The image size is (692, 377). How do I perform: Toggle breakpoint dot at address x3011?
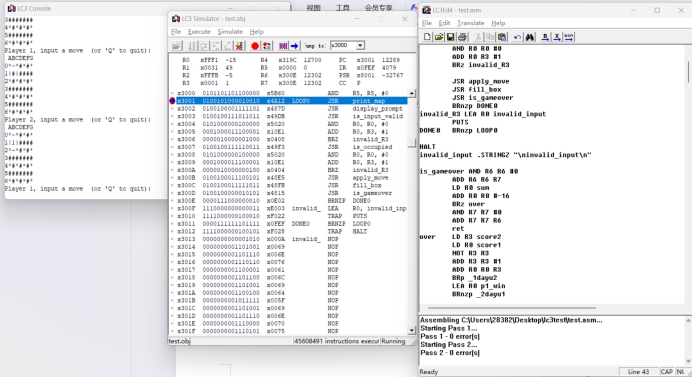(172, 224)
